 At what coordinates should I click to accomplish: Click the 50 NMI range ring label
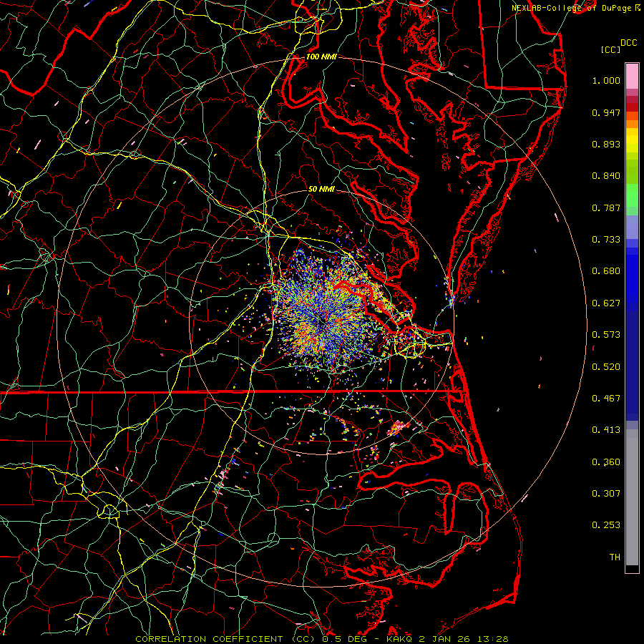(321, 189)
